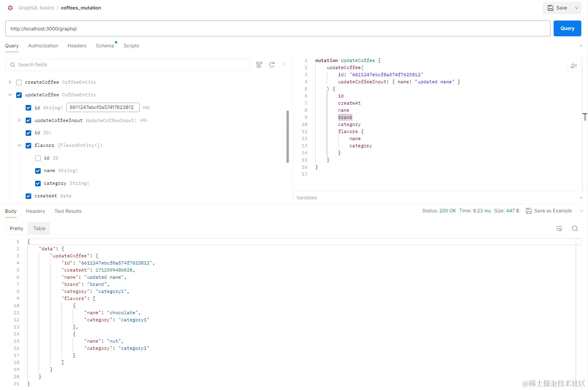
Task: Uncheck the flavors name String! checkbox
Action: pos(38,171)
